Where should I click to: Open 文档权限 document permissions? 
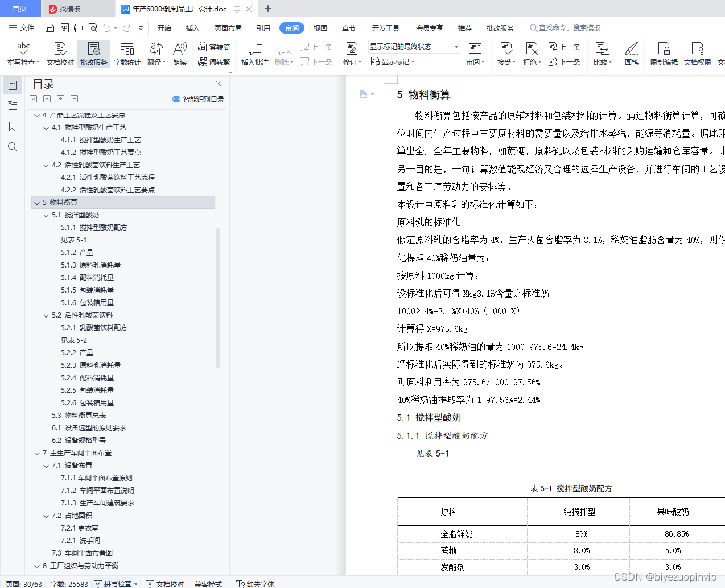tap(697, 54)
